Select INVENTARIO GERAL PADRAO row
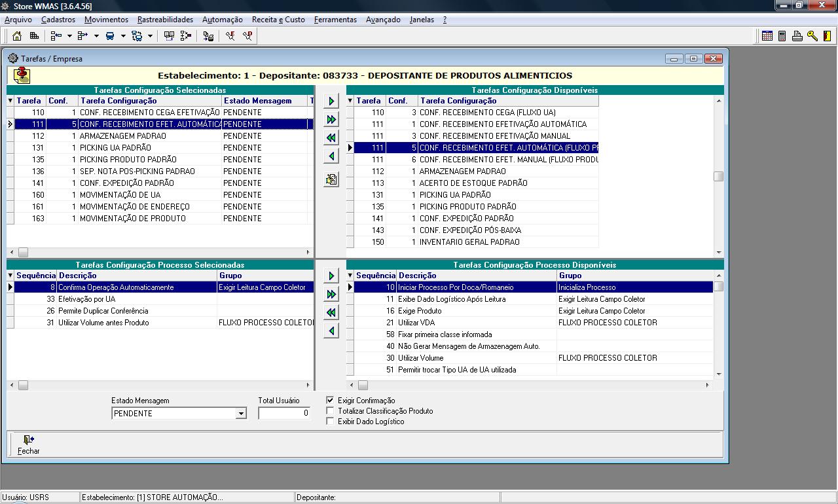 [x=476, y=242]
